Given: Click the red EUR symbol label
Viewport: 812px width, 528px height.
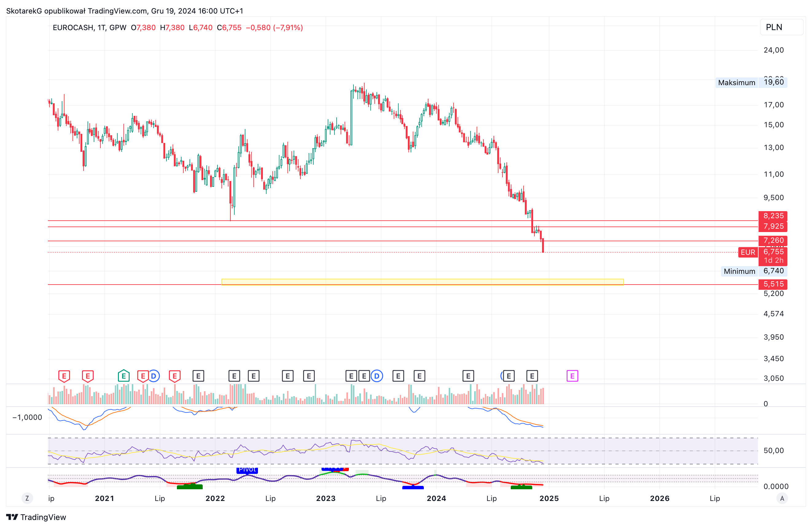Looking at the screenshot, I should pos(748,252).
